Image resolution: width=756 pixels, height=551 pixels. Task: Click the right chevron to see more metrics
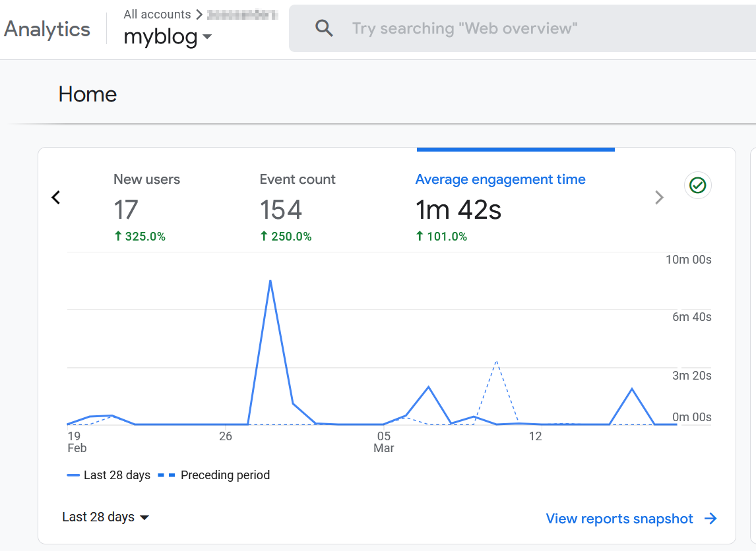coord(659,197)
